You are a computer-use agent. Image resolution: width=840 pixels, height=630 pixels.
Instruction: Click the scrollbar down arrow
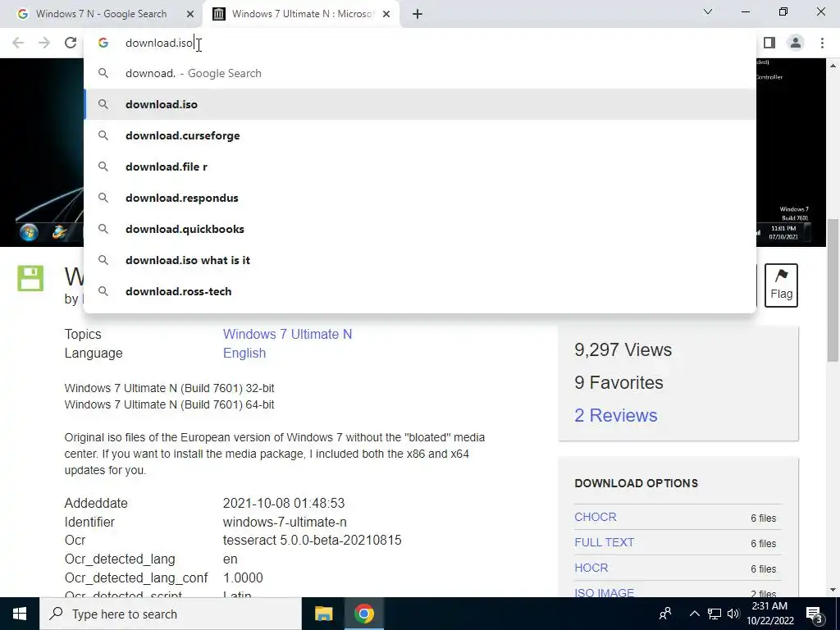click(833, 590)
